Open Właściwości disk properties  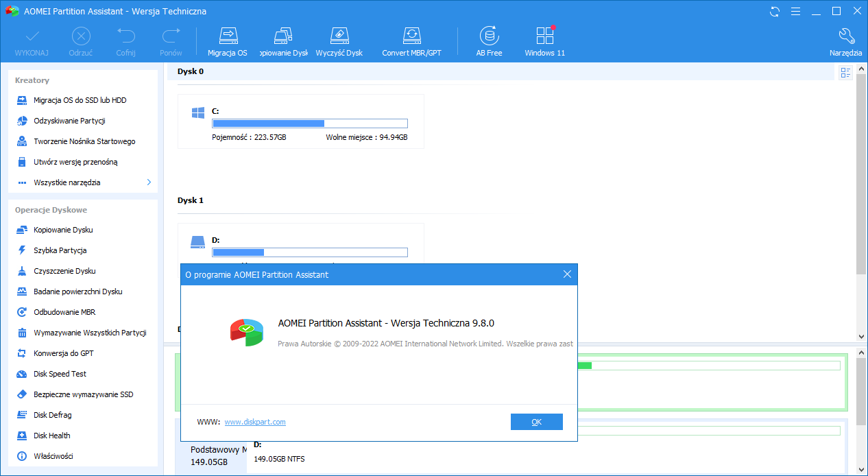(x=53, y=456)
